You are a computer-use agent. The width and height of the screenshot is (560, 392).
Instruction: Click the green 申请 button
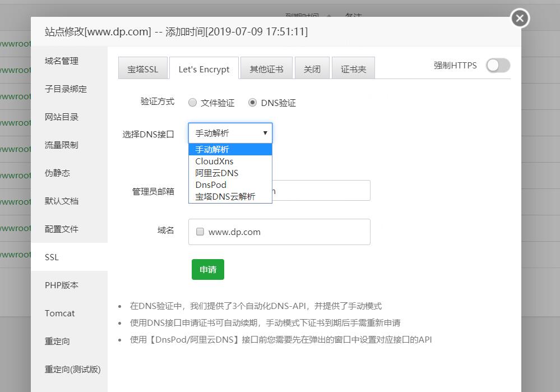click(x=207, y=269)
